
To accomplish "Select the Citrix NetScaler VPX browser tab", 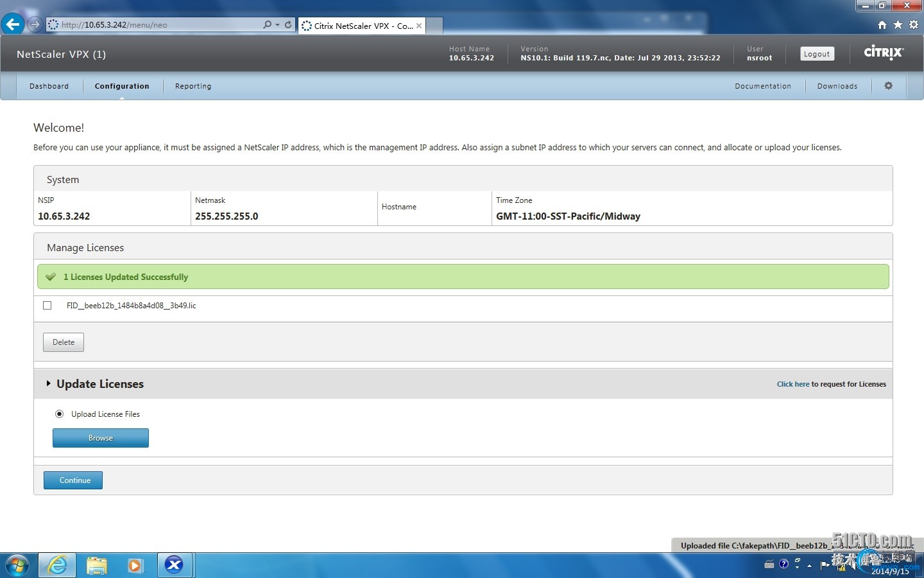I will (362, 26).
